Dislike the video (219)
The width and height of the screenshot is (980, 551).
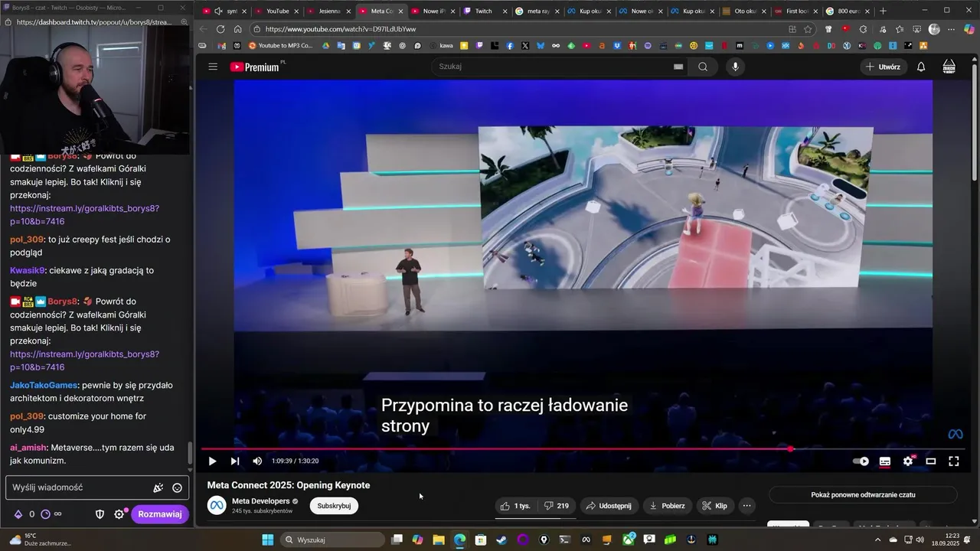pyautogui.click(x=557, y=506)
